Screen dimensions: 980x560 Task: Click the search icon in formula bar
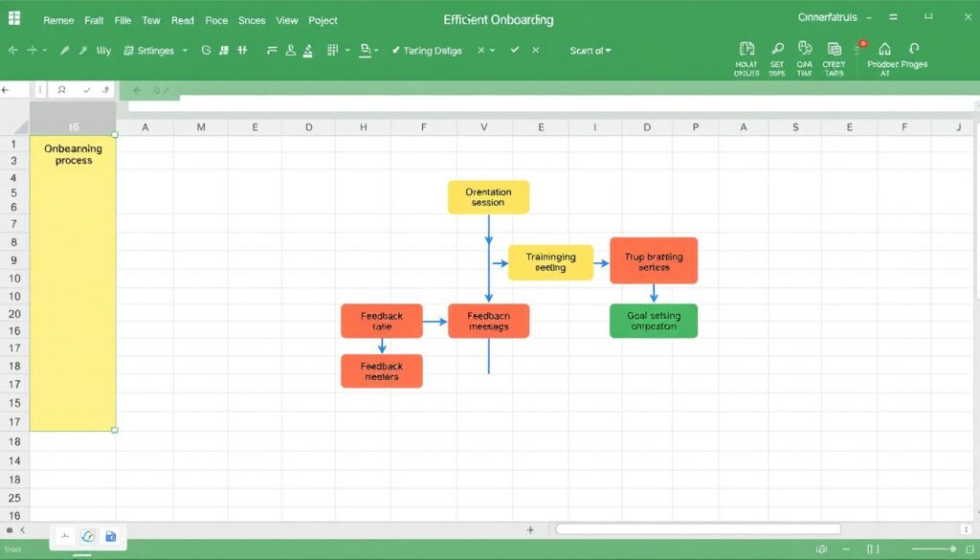(x=61, y=90)
